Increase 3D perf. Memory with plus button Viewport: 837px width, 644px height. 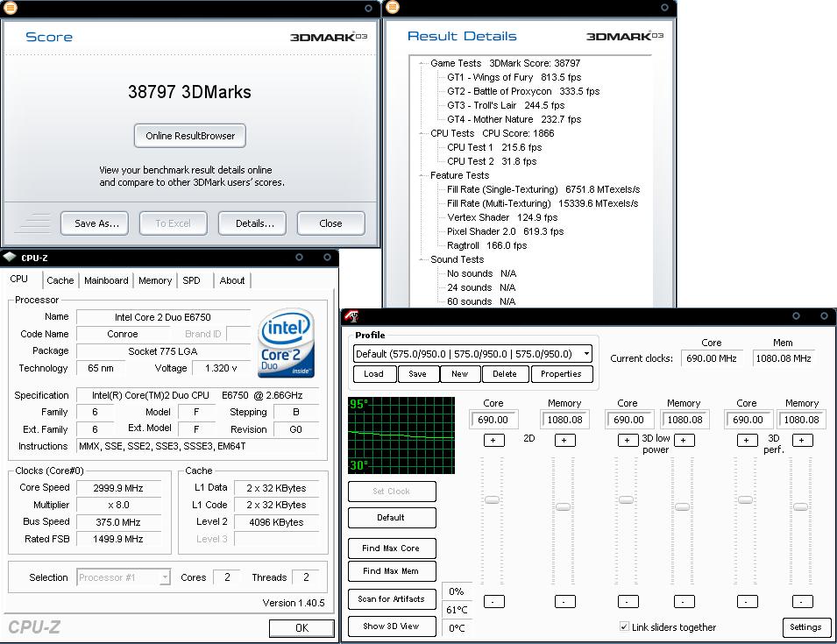click(x=802, y=440)
